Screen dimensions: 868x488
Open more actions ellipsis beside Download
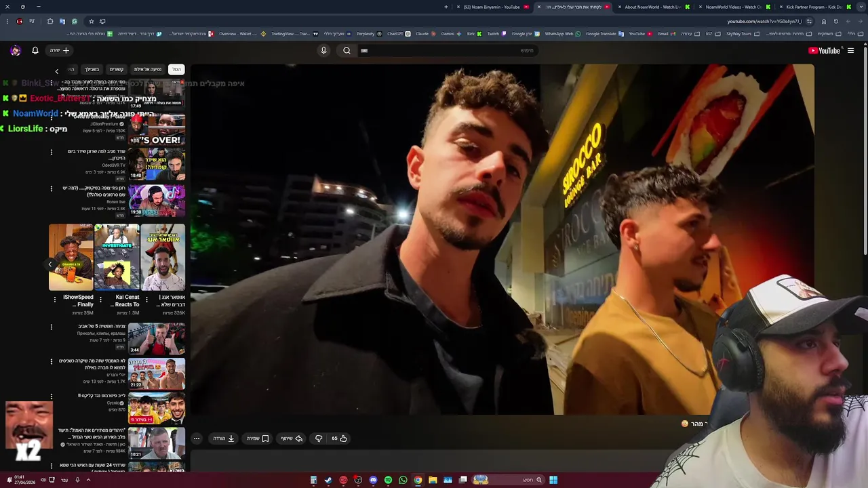click(x=197, y=439)
